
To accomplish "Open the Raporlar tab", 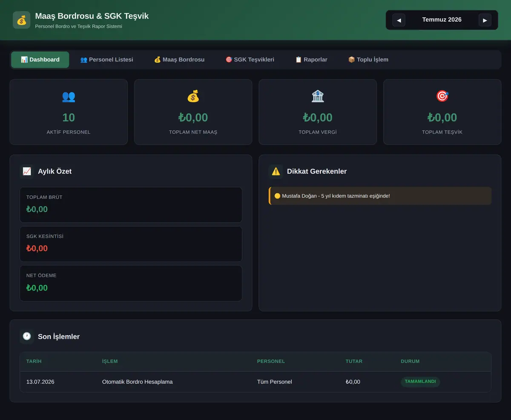I will [311, 60].
